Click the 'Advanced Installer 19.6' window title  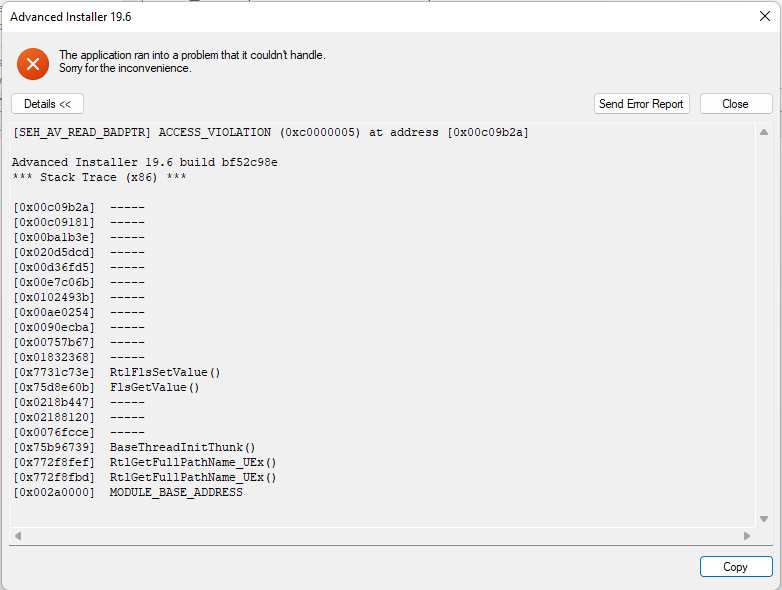70,17
